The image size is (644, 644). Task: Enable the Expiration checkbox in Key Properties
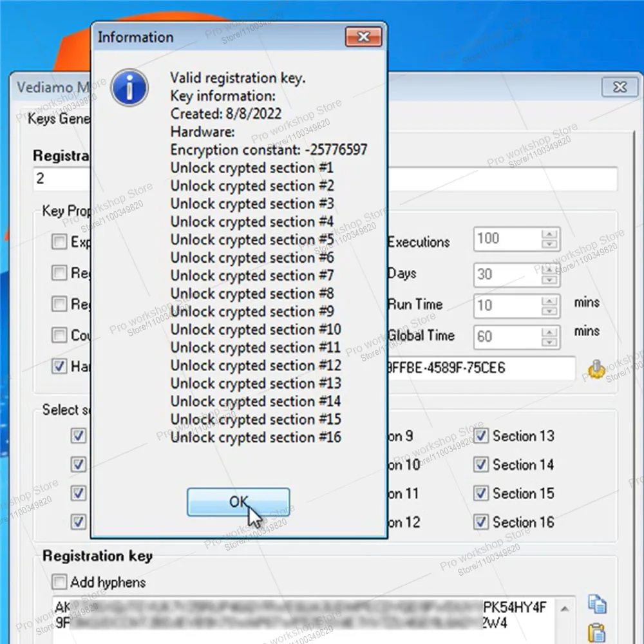coord(59,241)
